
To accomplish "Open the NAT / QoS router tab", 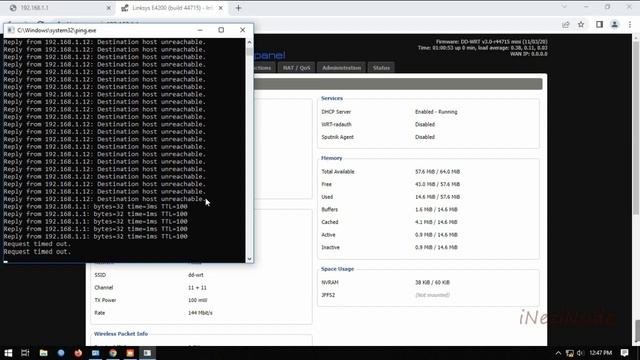I will pyautogui.click(x=296, y=68).
